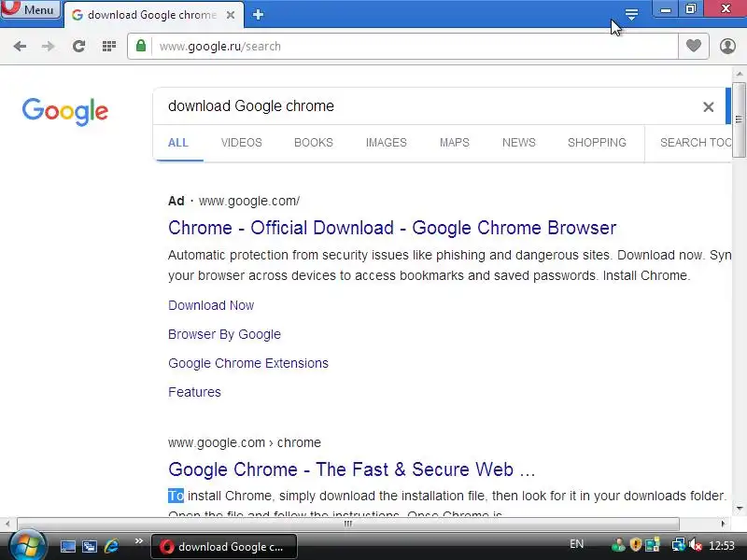The image size is (747, 560).
Task: Go back with the back arrow
Action: pos(20,46)
